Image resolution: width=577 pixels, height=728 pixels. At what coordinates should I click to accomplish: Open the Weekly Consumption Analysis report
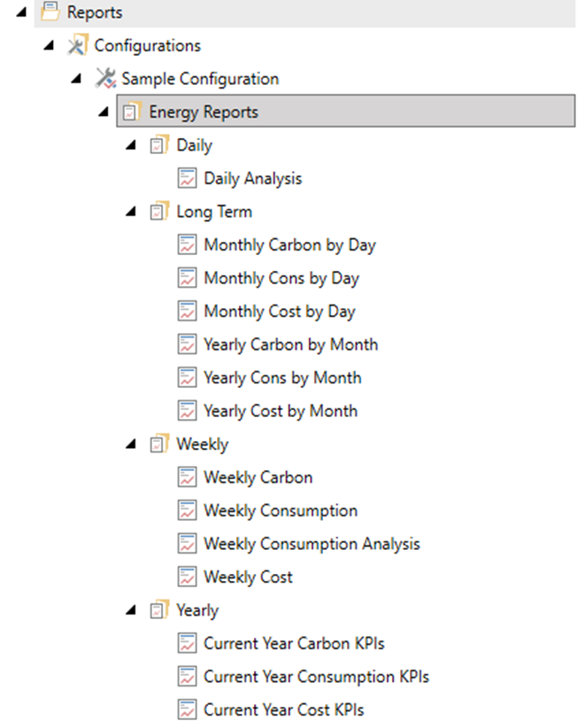[312, 544]
